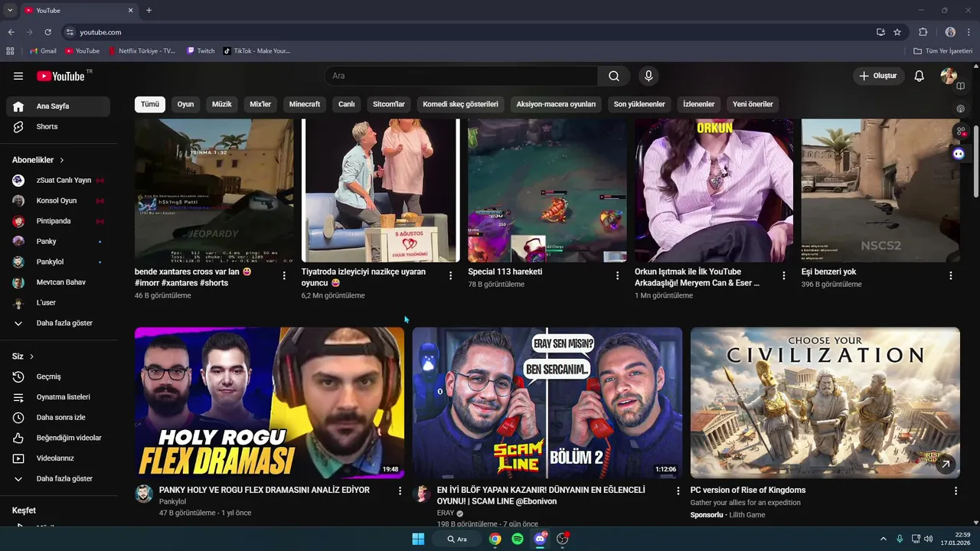Open Pintipanda subscription channel

(x=58, y=221)
